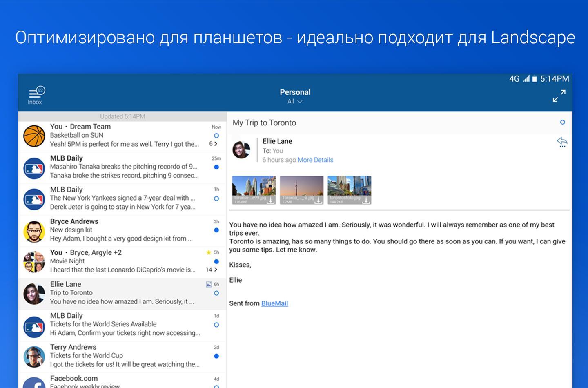Open Tickets for the World Series Available
588x388 pixels.
[x=122, y=326]
